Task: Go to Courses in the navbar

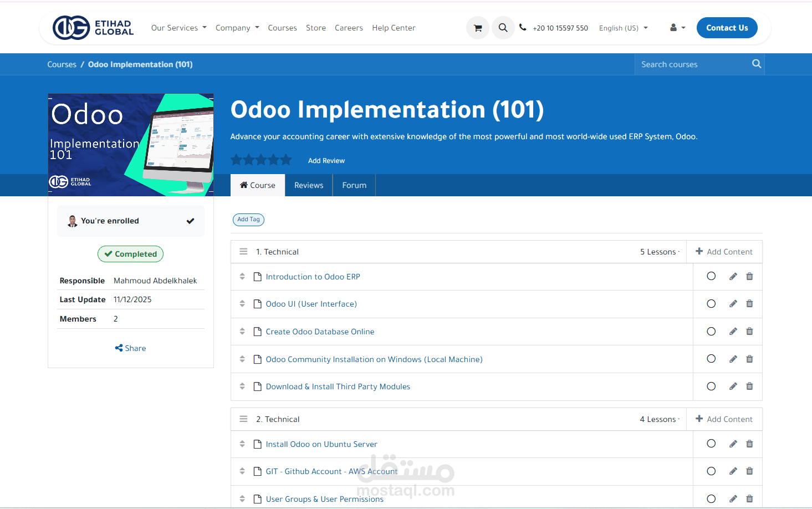Action: coord(282,28)
